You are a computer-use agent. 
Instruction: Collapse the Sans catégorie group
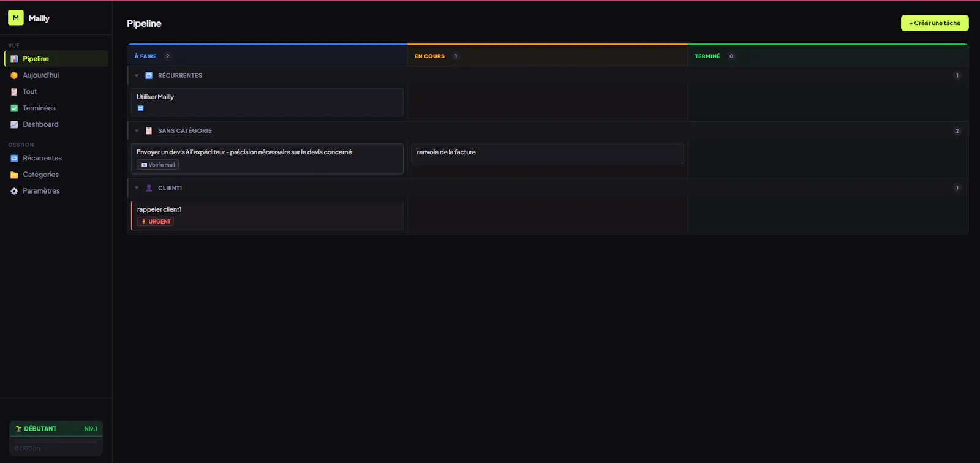(x=137, y=131)
